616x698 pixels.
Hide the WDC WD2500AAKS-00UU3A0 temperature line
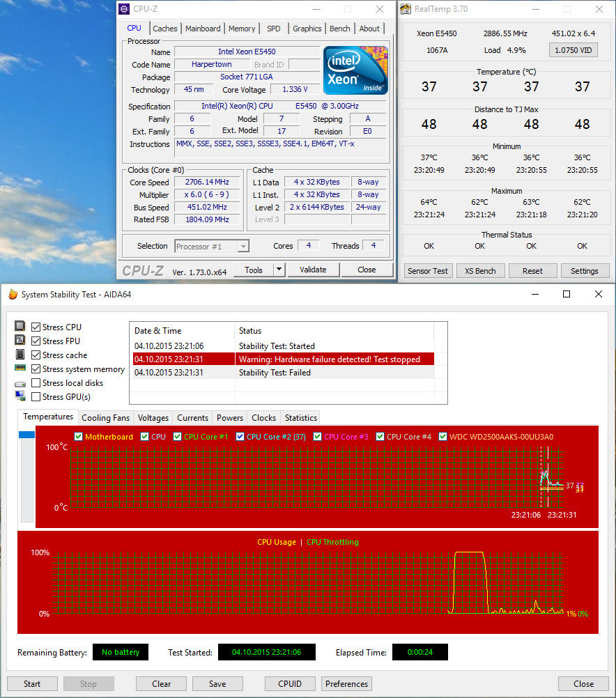point(442,437)
